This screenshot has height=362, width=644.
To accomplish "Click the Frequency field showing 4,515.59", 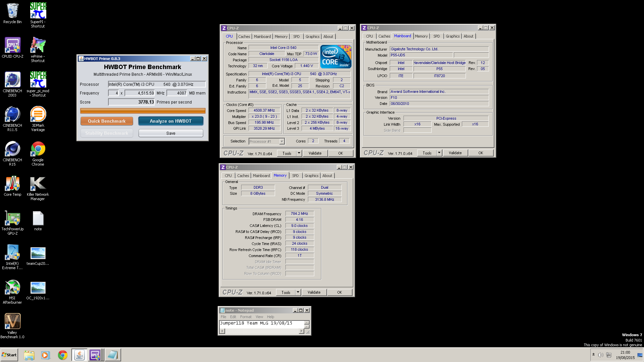I will coord(140,93).
